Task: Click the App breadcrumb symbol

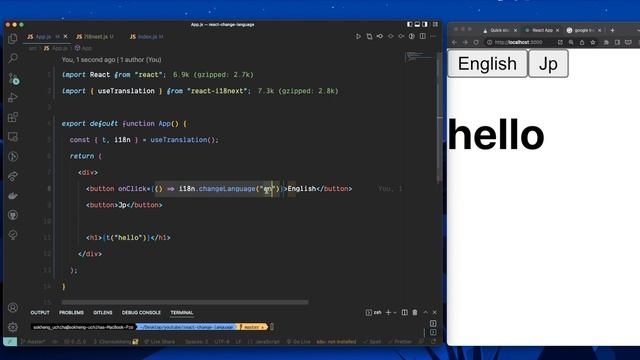Action: click(83, 48)
